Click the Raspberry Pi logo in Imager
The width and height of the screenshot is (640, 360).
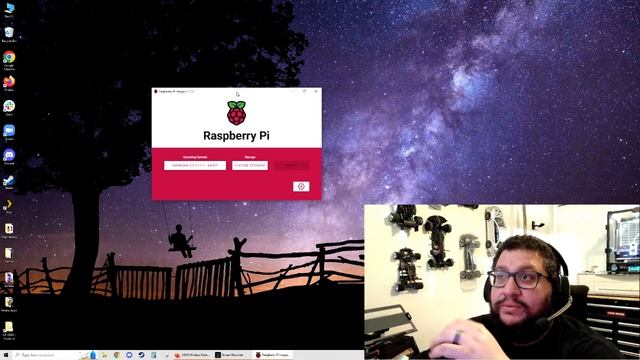pyautogui.click(x=237, y=113)
